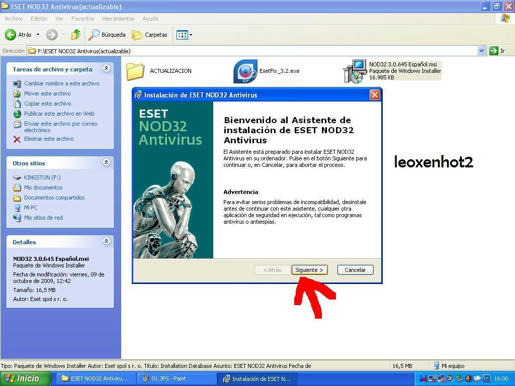515x386 pixels.
Task: Click Mover este archivo link
Action: click(47, 93)
